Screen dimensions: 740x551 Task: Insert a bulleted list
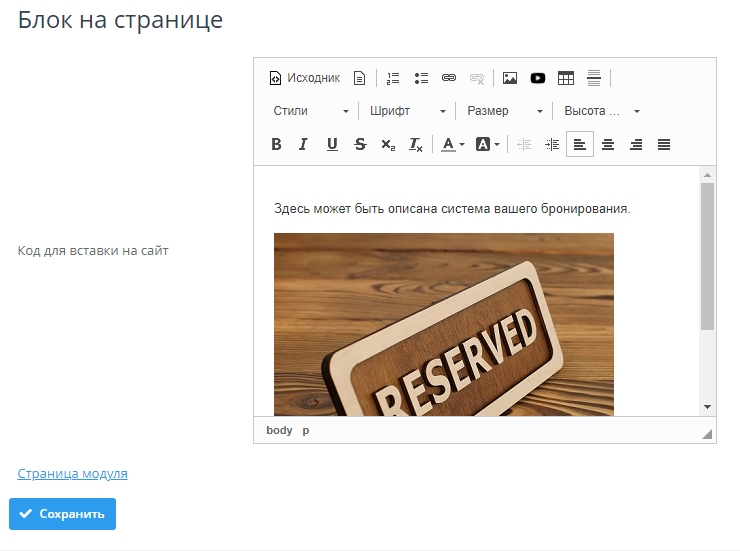pyautogui.click(x=421, y=78)
